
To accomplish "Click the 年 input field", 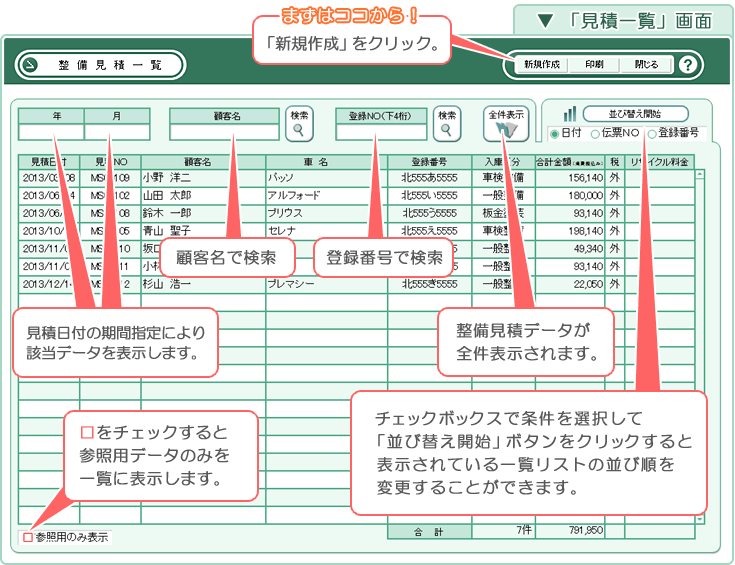I will tap(52, 132).
